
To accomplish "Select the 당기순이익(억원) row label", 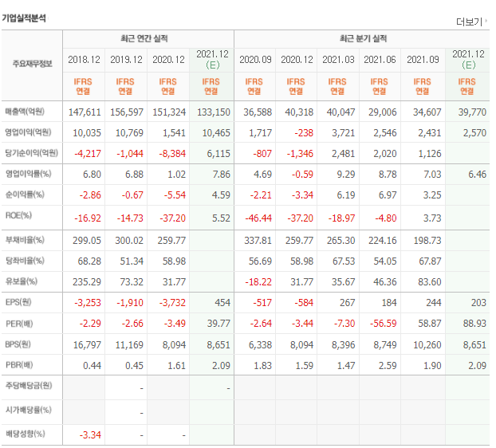I will [x=32, y=153].
